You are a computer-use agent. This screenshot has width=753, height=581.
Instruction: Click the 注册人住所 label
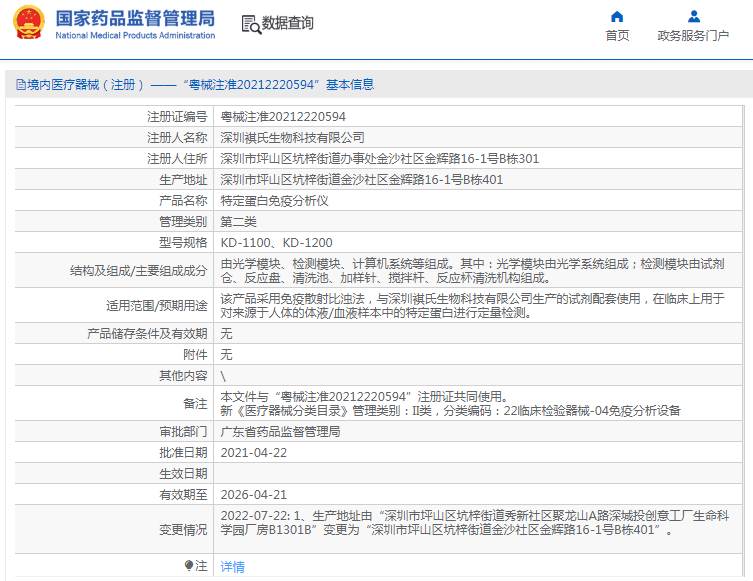pyautogui.click(x=177, y=158)
